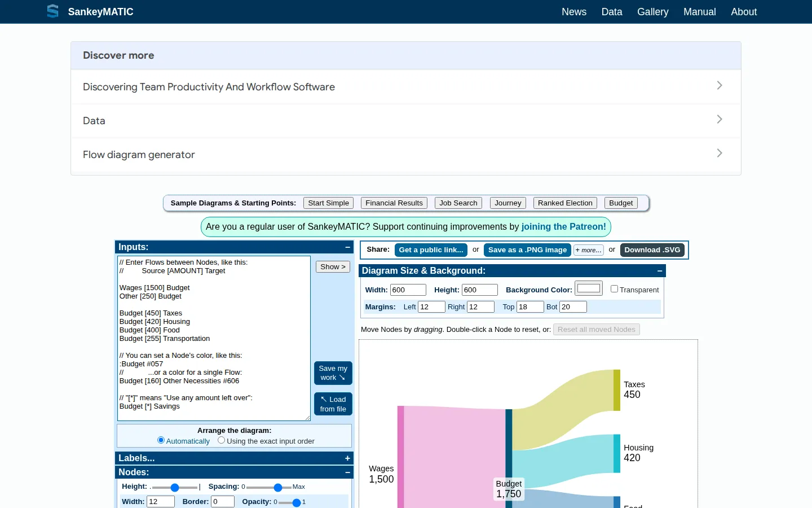Image resolution: width=812 pixels, height=508 pixels.
Task: Click the diagram Height input field
Action: click(x=480, y=290)
